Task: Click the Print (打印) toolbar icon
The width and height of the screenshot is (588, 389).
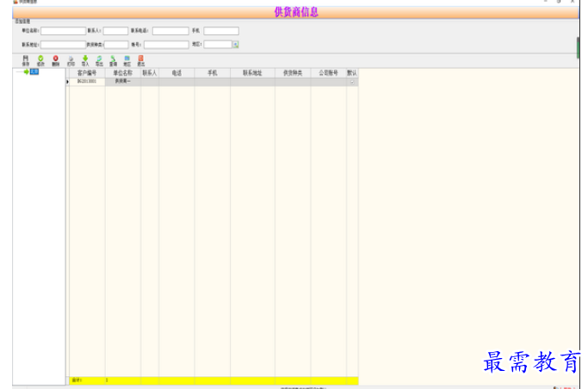Action: tap(71, 59)
